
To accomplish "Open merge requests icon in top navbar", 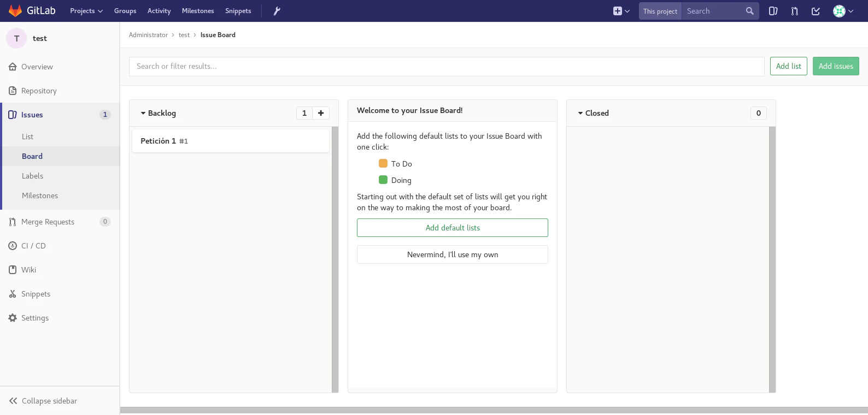I will point(794,11).
